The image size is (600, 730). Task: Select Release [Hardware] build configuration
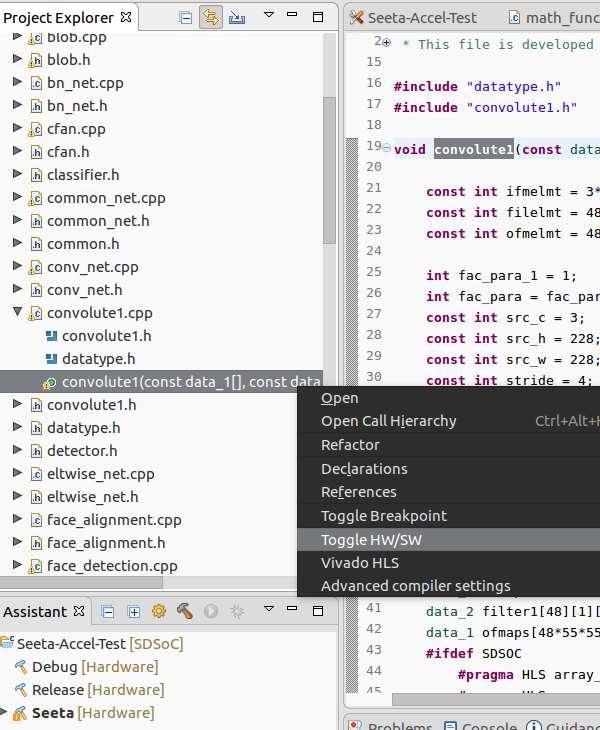pyautogui.click(x=89, y=689)
